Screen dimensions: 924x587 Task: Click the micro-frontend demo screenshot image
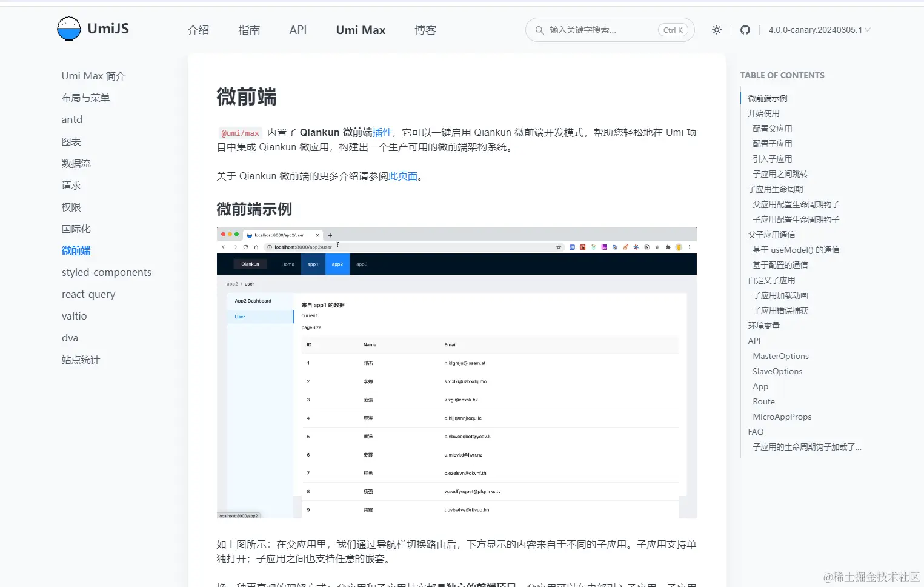coord(457,373)
